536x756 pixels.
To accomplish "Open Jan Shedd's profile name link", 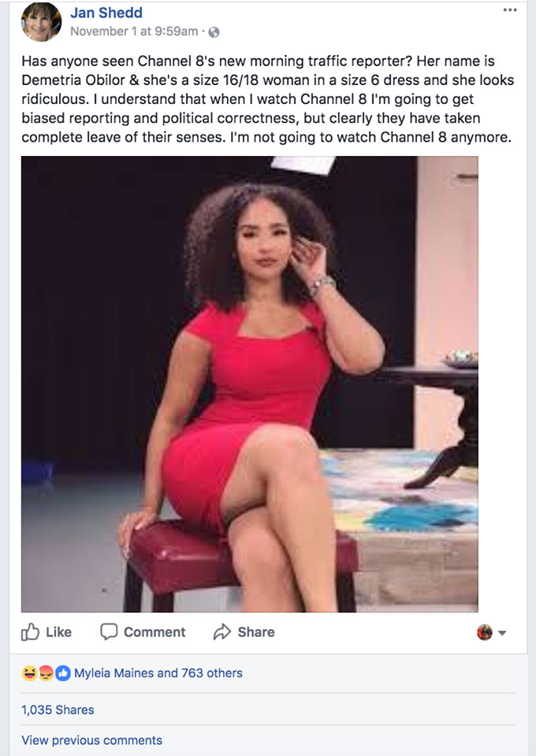I will tap(106, 13).
